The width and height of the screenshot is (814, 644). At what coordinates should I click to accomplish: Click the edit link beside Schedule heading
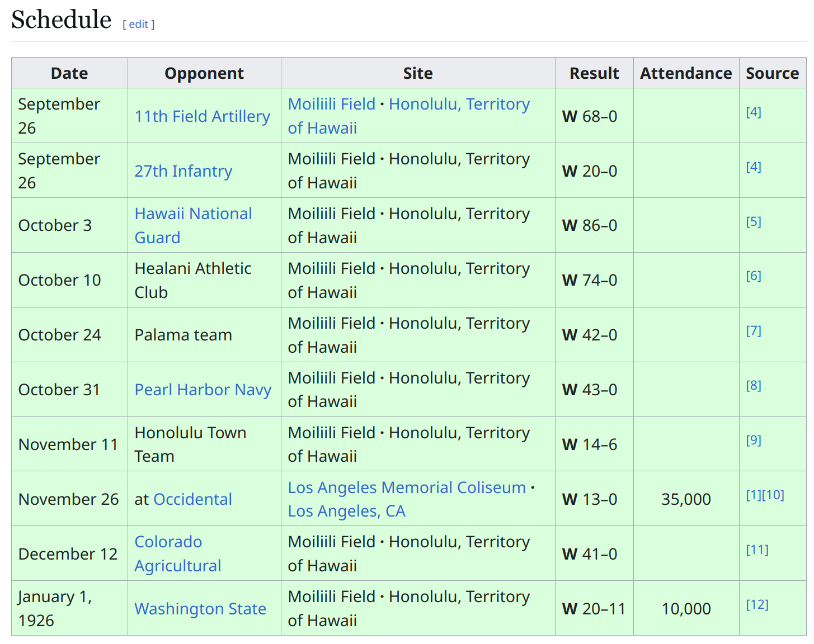coord(138,24)
